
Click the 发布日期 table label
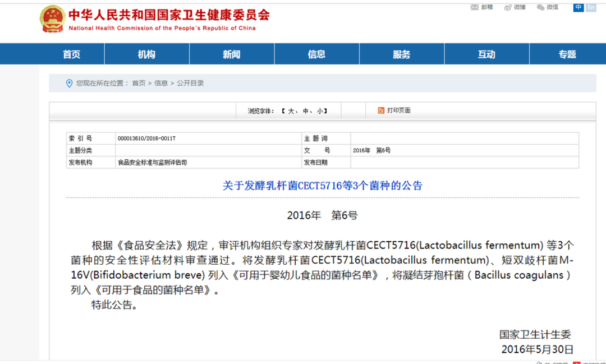(315, 162)
